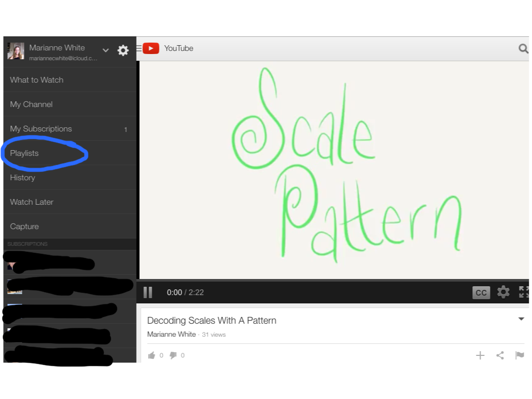The width and height of the screenshot is (532, 399).
Task: Open My Subscriptions
Action: pos(70,129)
